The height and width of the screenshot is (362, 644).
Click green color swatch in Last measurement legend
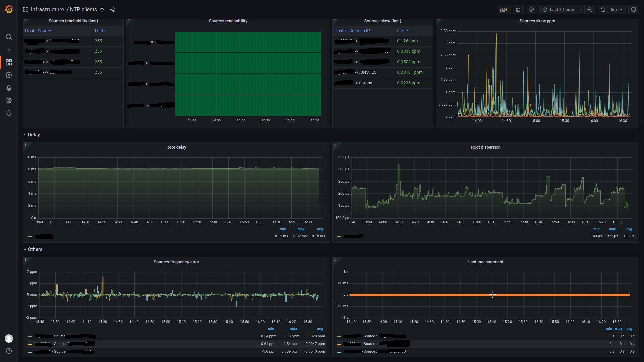pyautogui.click(x=339, y=336)
